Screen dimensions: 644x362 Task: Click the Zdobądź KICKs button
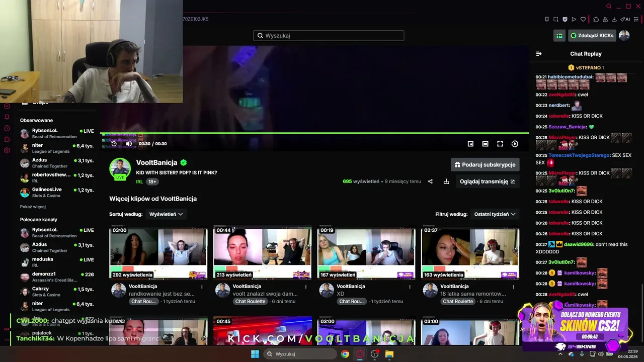(592, 36)
